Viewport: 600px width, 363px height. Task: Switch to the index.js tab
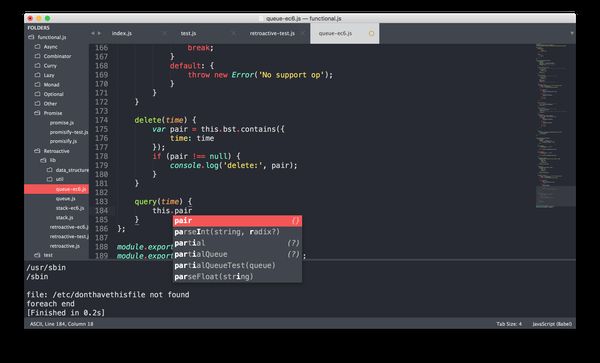coord(122,33)
